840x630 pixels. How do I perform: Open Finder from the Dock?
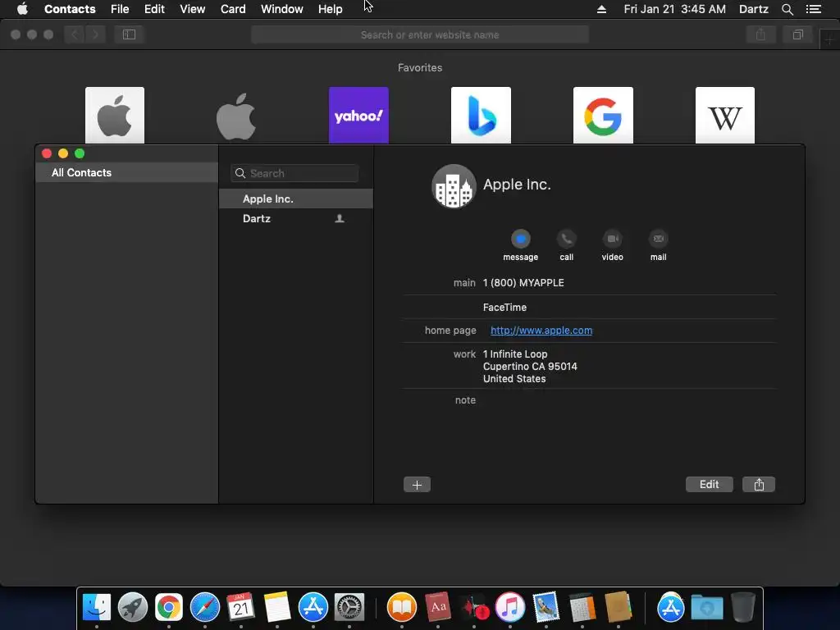point(97,607)
